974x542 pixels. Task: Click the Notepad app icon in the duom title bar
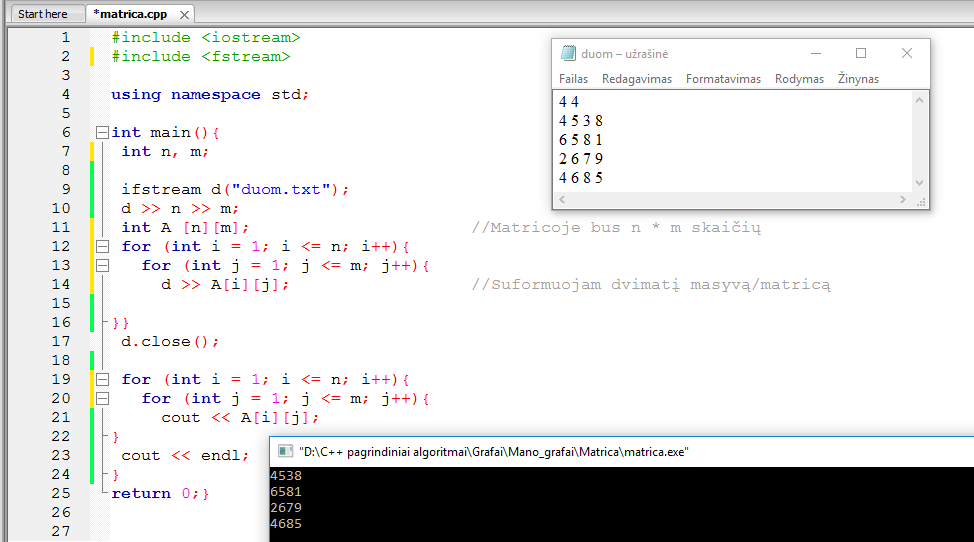pos(568,53)
